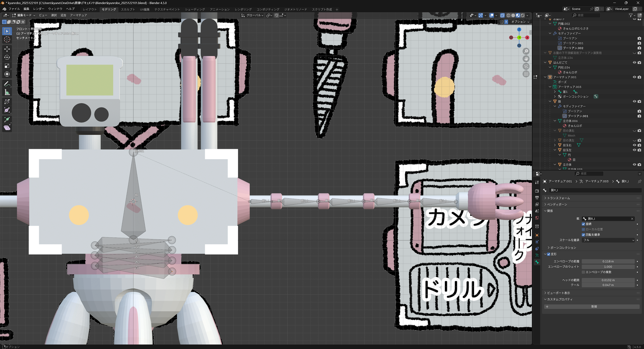Click the bone name field 腕9_l

(595, 190)
